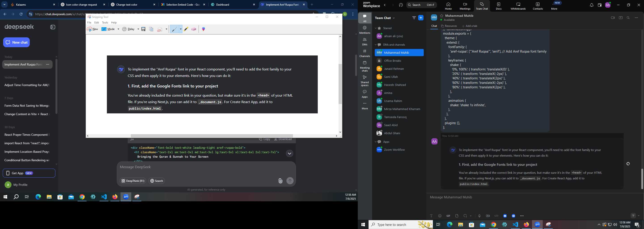The height and width of the screenshot is (229, 644).
Task: Open the Delay dropdown arrow in Snipping Tool
Action: [138, 29]
